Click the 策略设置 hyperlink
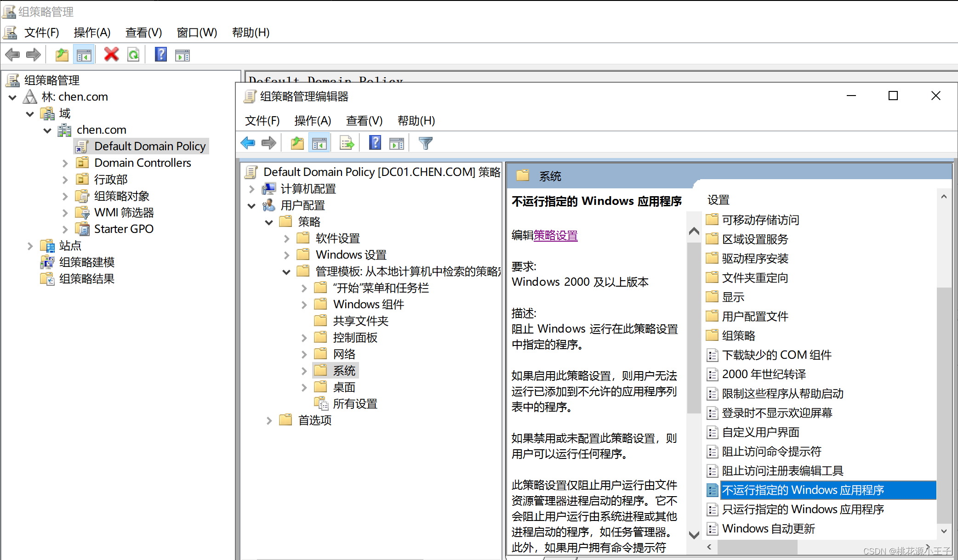958x560 pixels. pyautogui.click(x=555, y=236)
